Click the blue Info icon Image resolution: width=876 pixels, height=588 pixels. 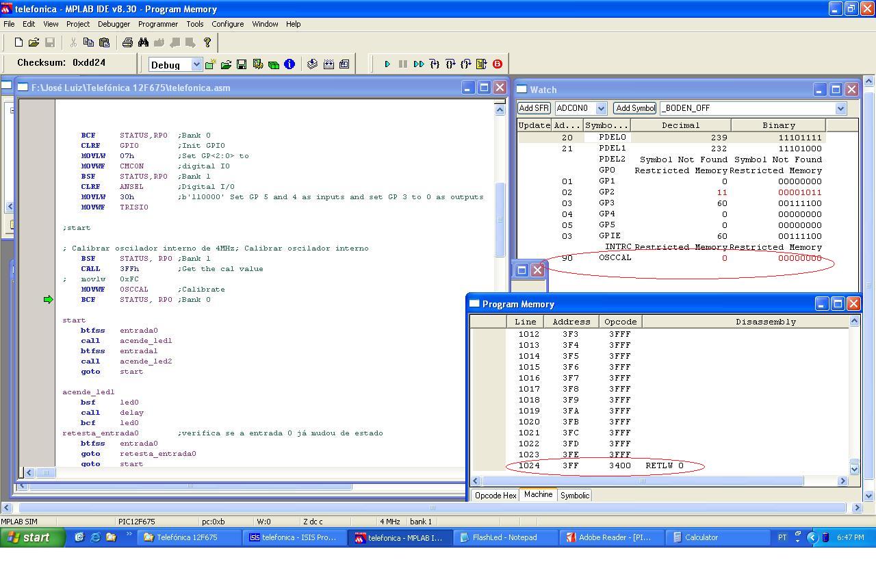tap(289, 64)
